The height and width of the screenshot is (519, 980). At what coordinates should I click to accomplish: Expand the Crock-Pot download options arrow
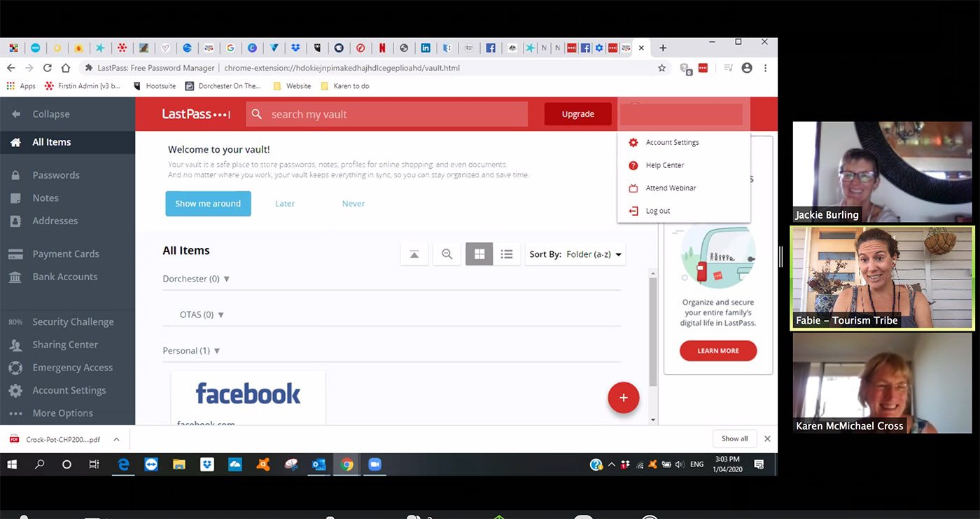[x=116, y=439]
